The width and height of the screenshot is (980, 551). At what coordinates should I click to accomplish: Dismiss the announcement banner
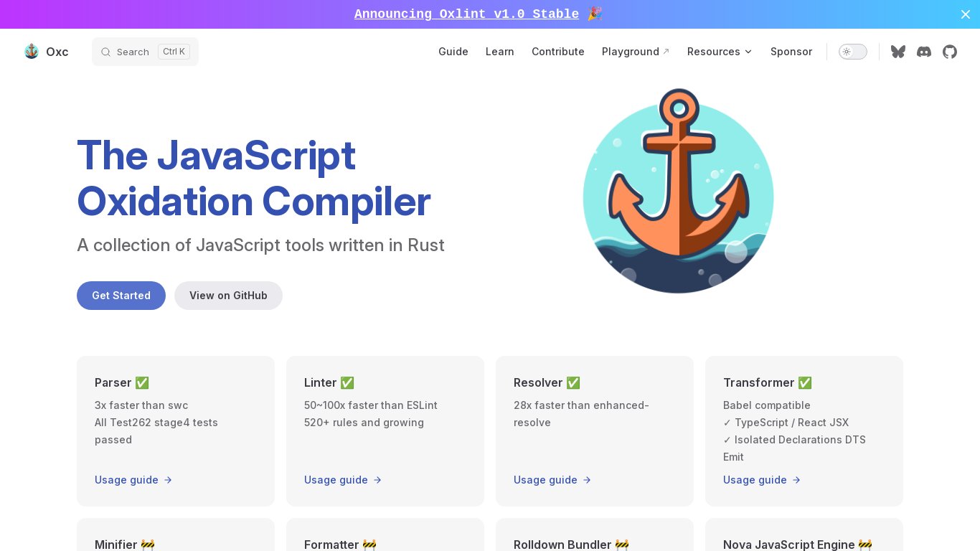[966, 14]
